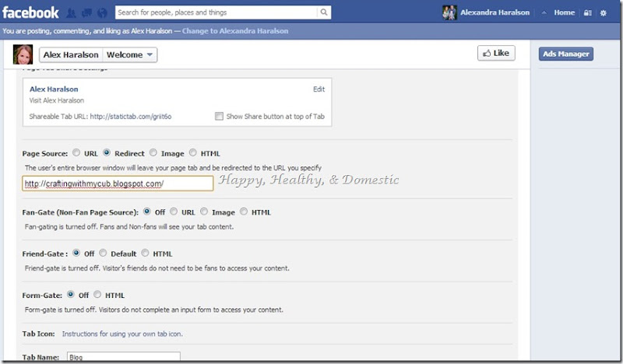Viewport: 623px width, 364px height.
Task: Open the statictab.com shareable URL
Action: [131, 117]
